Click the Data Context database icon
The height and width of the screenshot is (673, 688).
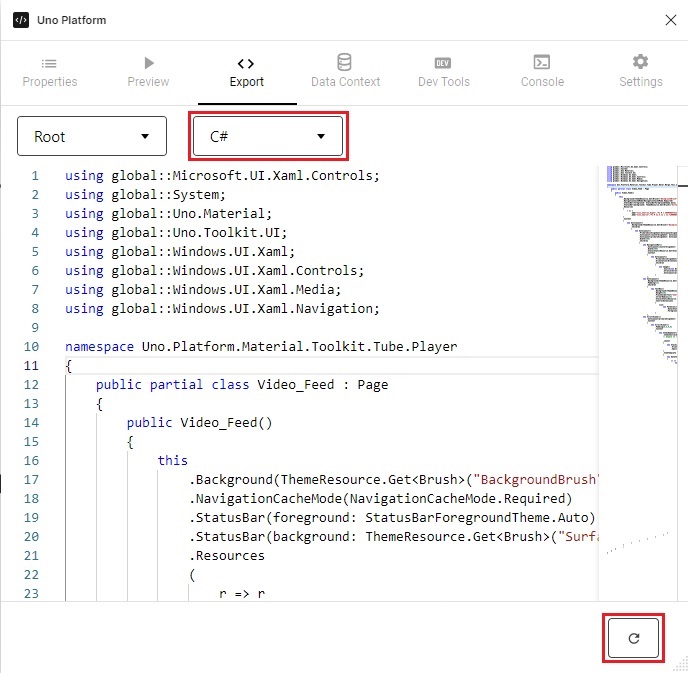345,63
